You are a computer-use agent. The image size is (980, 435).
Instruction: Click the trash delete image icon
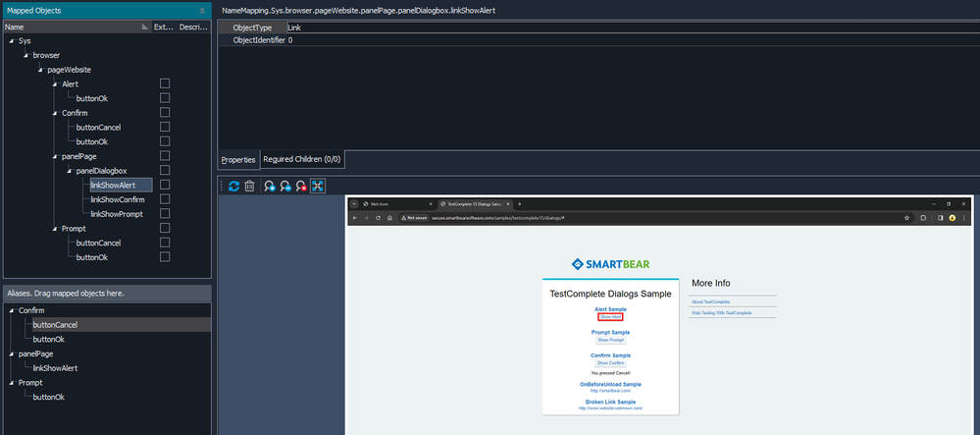click(249, 186)
